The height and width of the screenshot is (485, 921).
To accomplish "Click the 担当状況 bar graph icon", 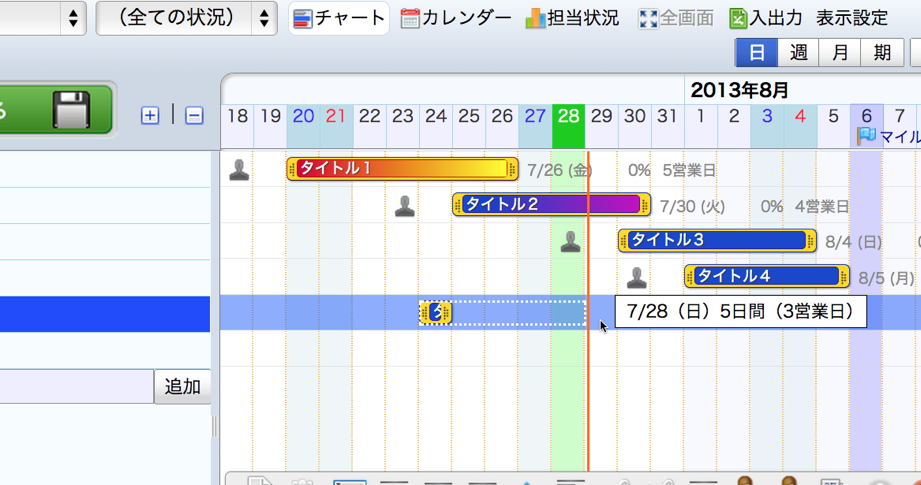I will point(535,18).
